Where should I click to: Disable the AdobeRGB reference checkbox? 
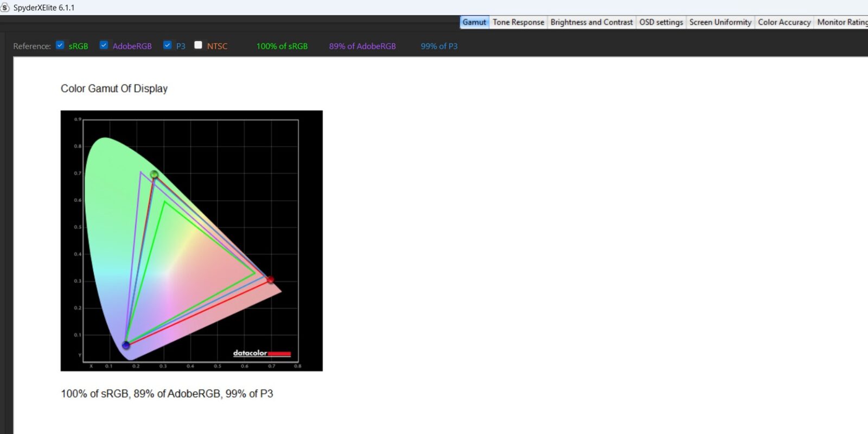click(104, 46)
